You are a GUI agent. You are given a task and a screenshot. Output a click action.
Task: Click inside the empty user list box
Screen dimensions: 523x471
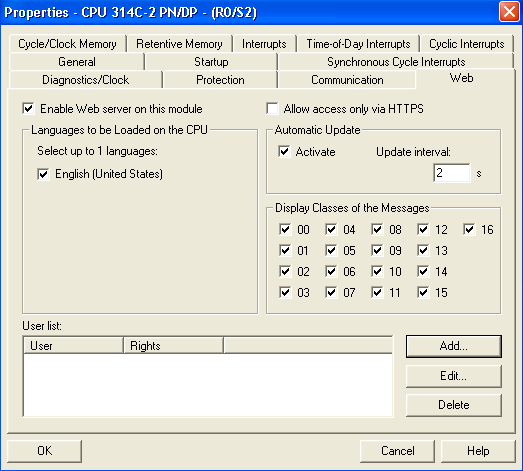pos(208,385)
